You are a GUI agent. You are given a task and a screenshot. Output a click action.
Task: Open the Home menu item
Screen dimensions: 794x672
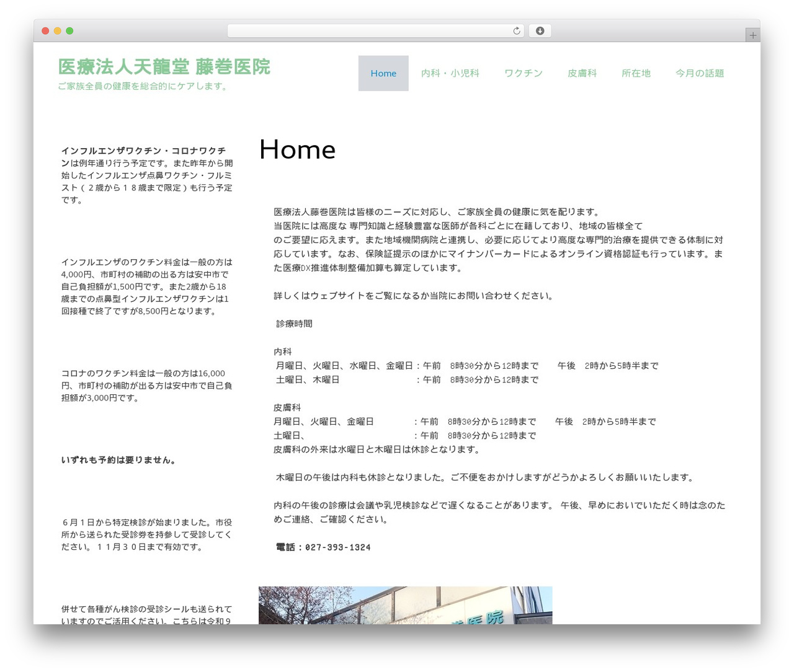coord(383,73)
